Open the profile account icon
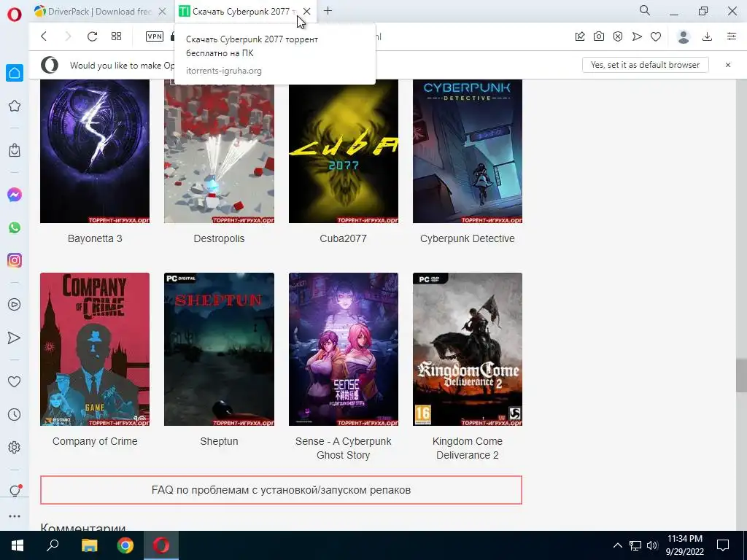Screen dimensions: 747x560 [684, 36]
